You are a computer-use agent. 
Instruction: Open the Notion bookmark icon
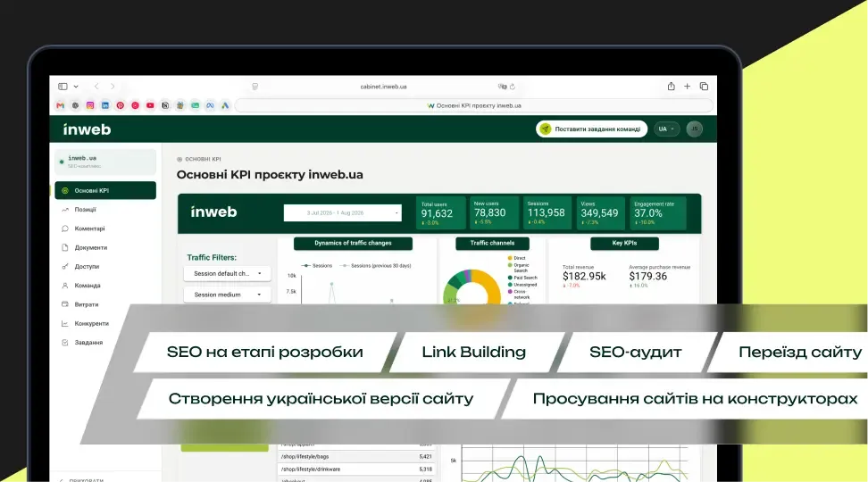click(165, 105)
